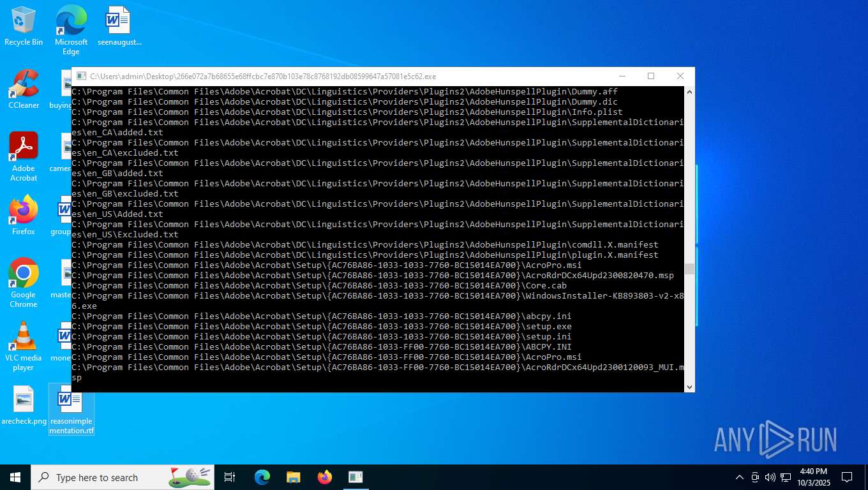
Task: Click the console scrollbar up arrow
Action: 689,92
